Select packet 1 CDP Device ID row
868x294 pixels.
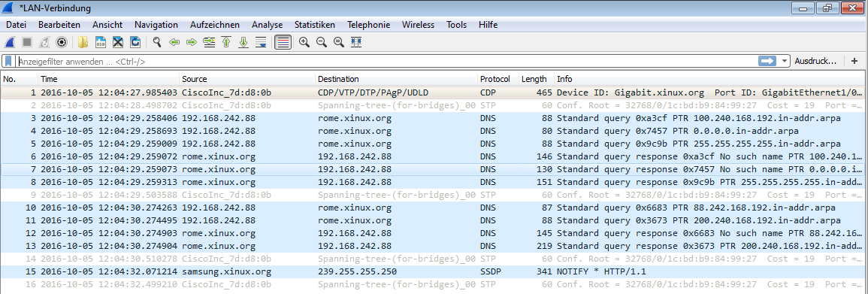(432, 92)
